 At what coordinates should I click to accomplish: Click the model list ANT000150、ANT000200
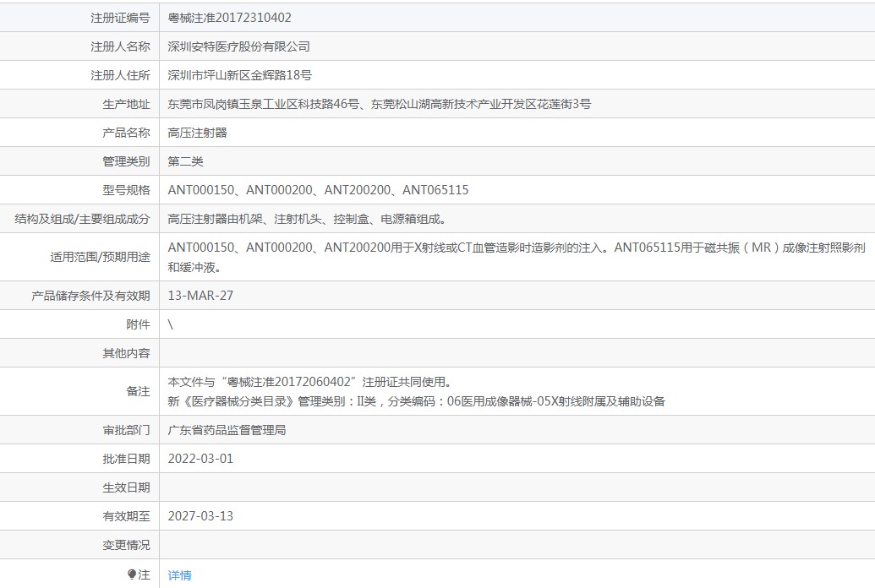[318, 190]
